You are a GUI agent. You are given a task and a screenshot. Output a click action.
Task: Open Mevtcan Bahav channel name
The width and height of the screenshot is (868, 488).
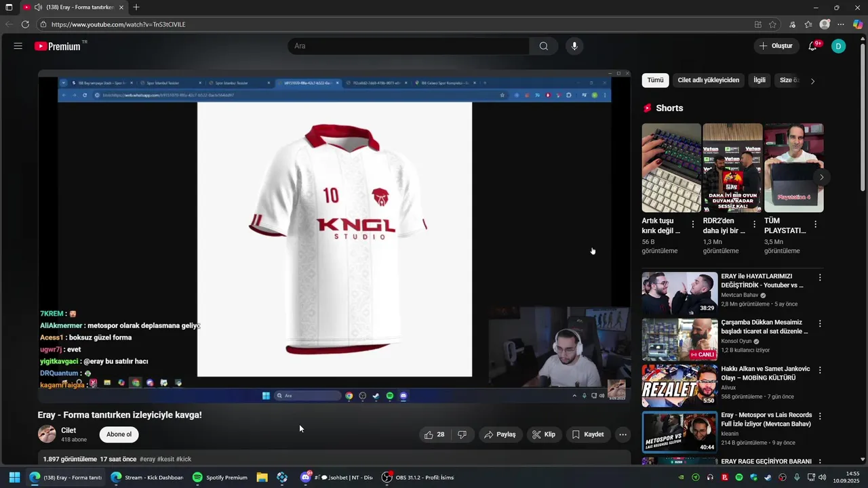click(740, 296)
